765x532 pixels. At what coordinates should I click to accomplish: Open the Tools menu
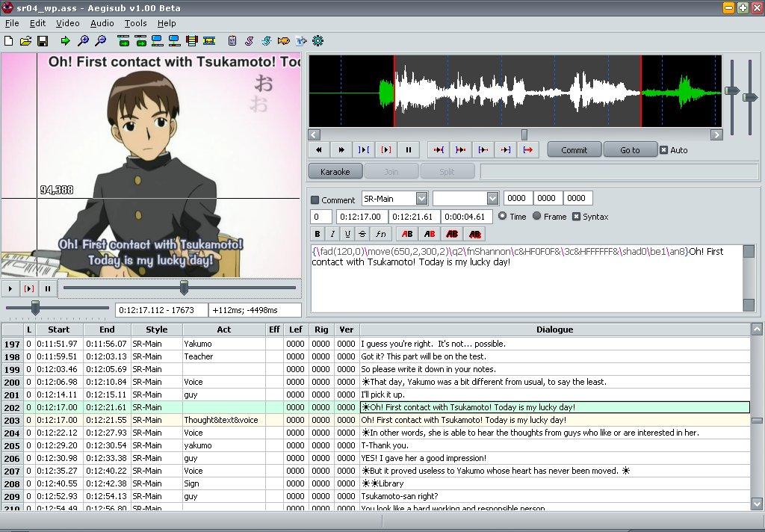click(x=136, y=23)
